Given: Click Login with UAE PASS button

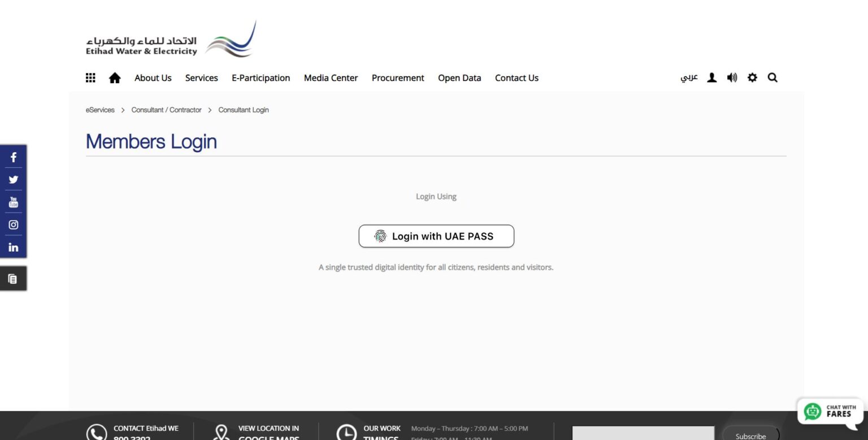Looking at the screenshot, I should pos(436,236).
